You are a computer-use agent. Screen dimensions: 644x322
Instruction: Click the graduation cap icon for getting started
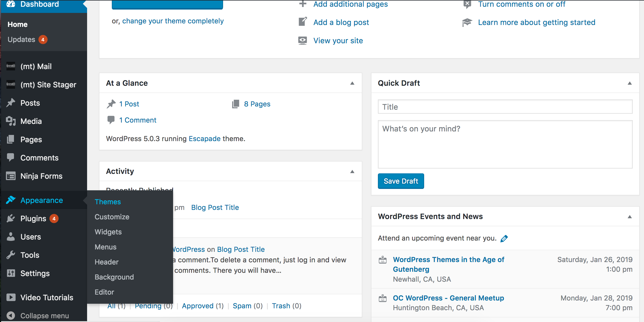(x=467, y=22)
